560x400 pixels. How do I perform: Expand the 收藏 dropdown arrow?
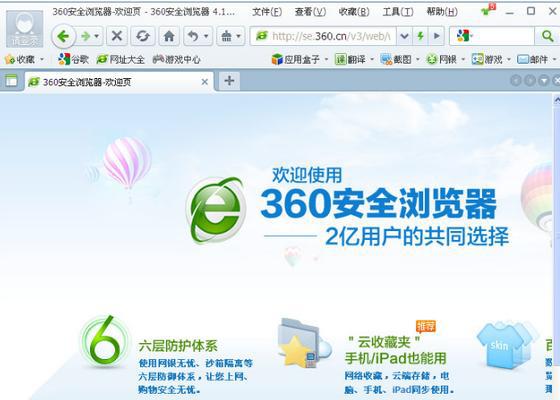42,59
